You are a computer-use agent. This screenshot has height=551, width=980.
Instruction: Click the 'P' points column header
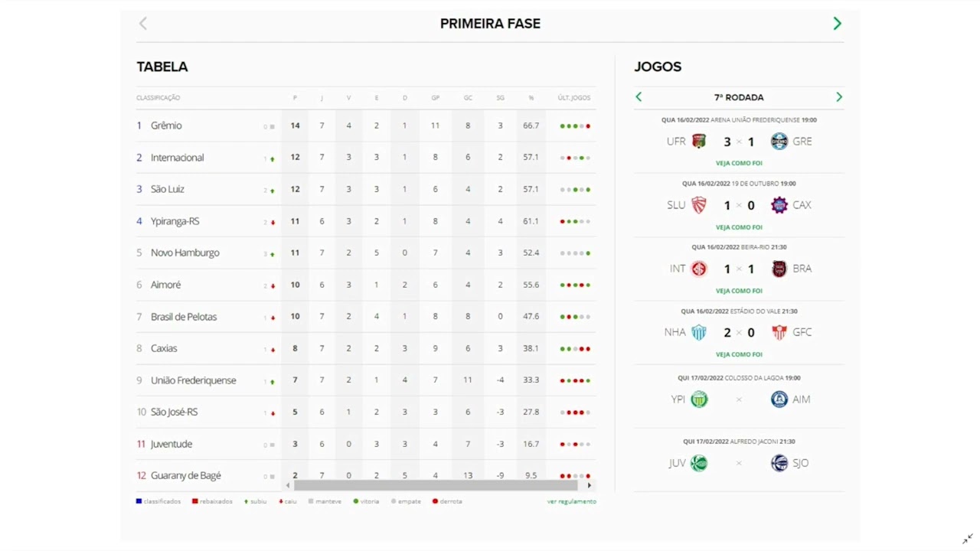[295, 98]
